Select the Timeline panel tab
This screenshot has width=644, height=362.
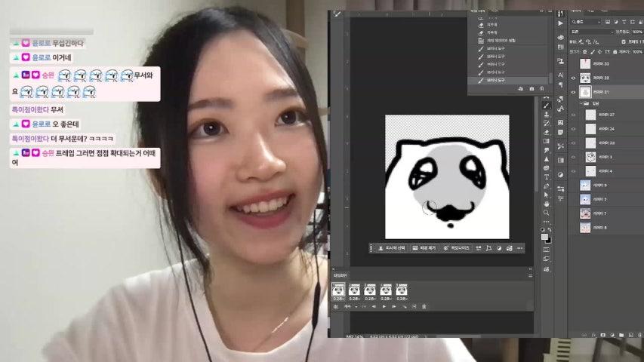(x=340, y=276)
